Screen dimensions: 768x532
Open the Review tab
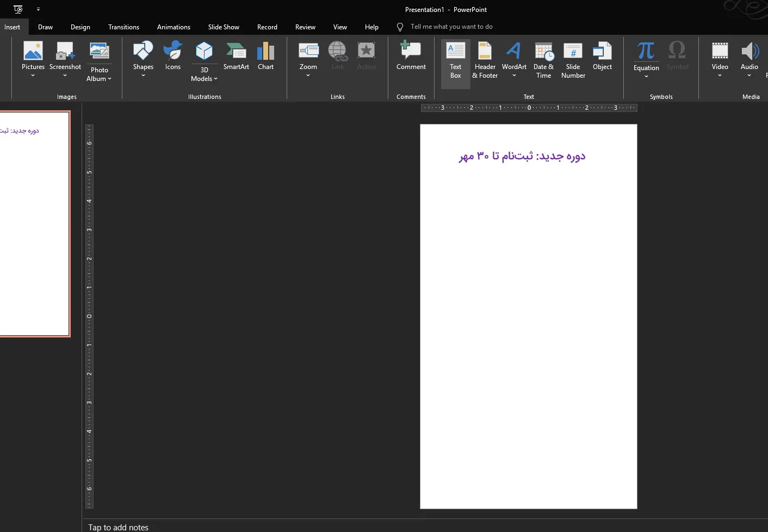305,27
